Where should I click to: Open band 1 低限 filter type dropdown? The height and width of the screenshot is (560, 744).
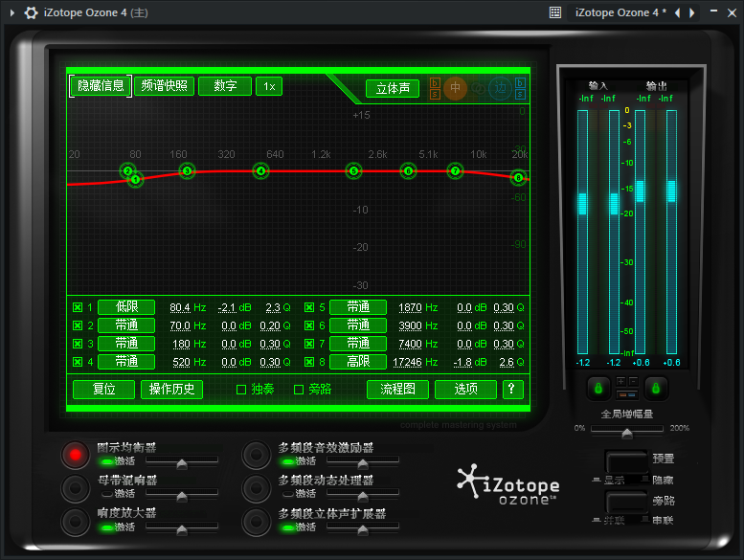126,307
